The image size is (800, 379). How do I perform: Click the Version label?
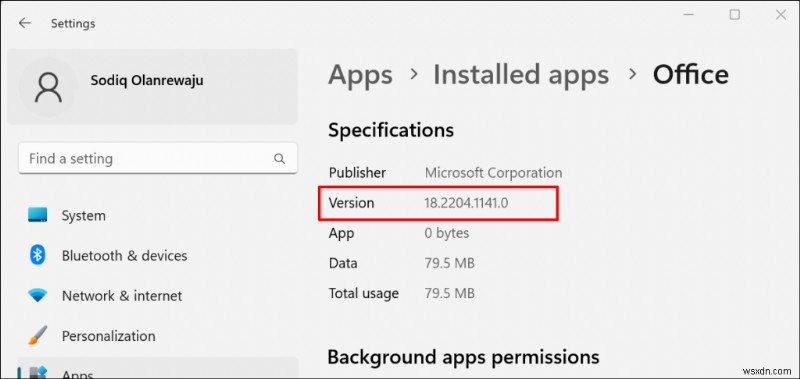click(352, 203)
